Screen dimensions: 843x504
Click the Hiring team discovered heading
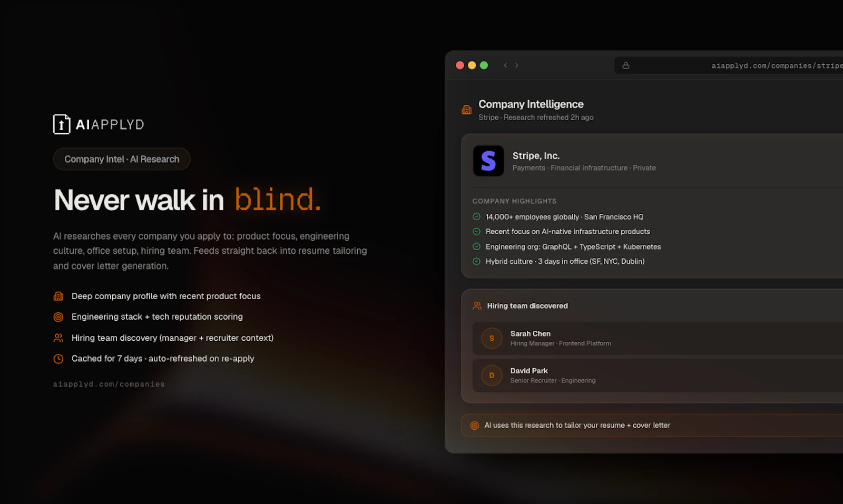527,306
